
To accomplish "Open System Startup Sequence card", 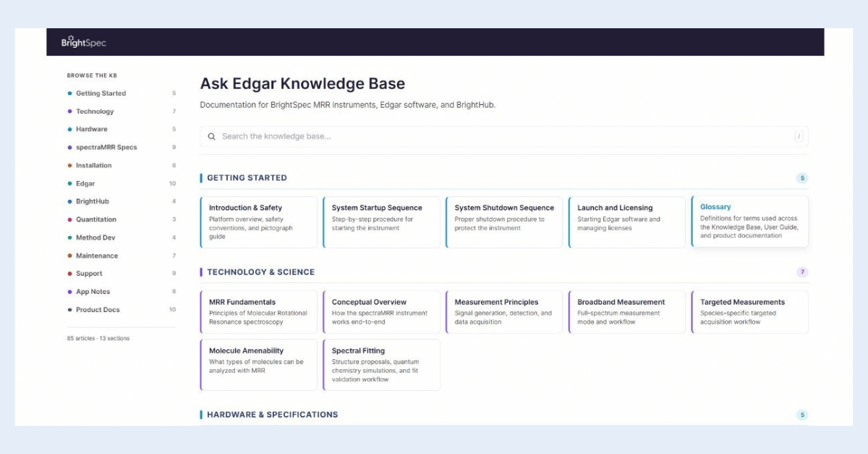I will (x=382, y=222).
